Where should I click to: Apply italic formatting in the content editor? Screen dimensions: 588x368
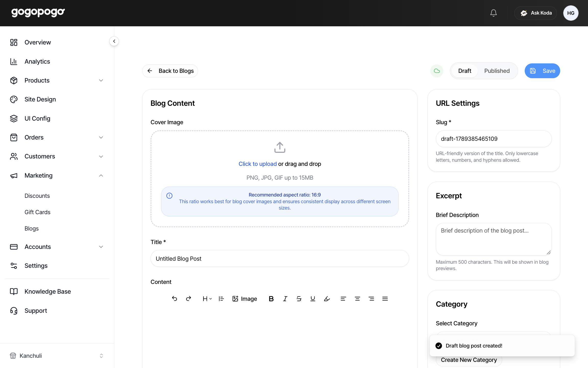(x=285, y=299)
